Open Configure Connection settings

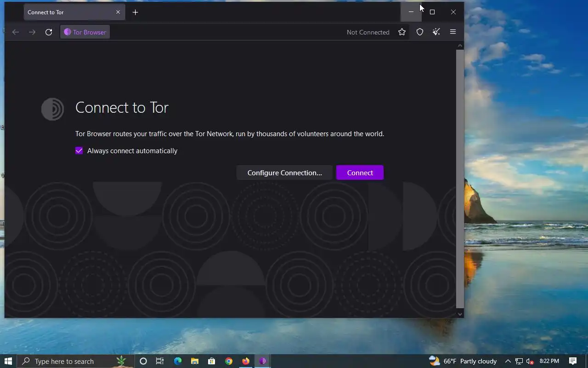pos(284,172)
